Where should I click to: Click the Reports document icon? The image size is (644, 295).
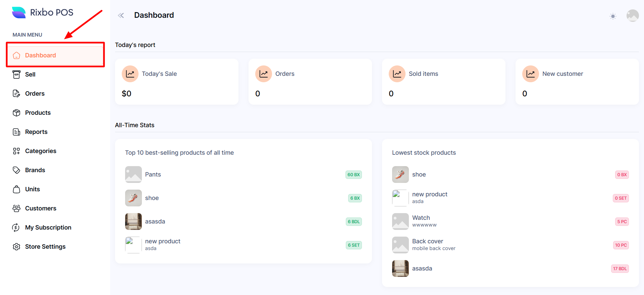coord(16,132)
